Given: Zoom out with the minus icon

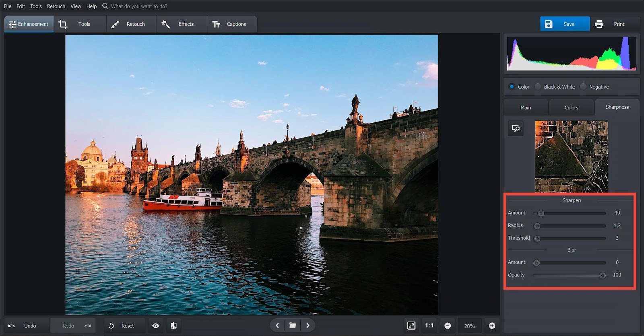Looking at the screenshot, I should pos(448,326).
